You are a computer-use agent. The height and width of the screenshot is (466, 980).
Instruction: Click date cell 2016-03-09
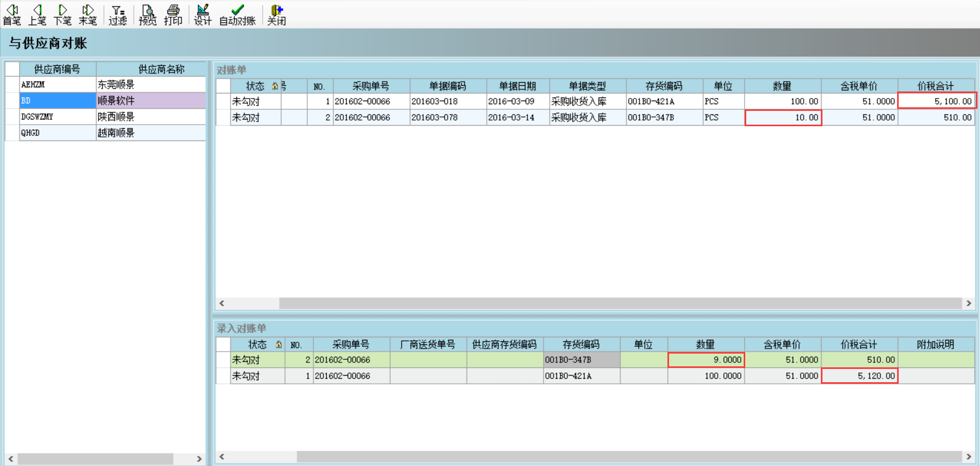tap(518, 101)
